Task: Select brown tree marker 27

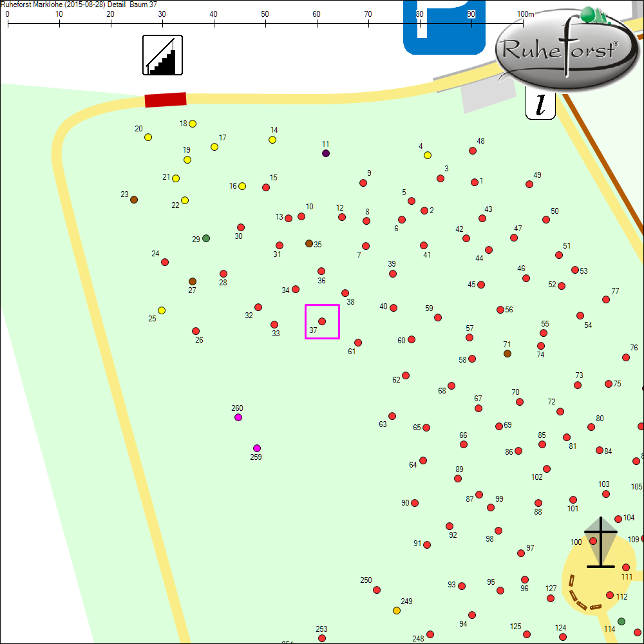Action: [193, 281]
